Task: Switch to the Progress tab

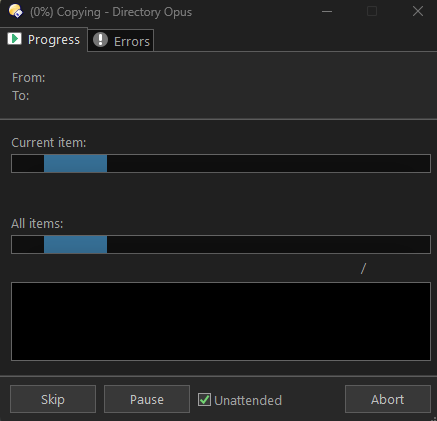Action: tap(44, 39)
